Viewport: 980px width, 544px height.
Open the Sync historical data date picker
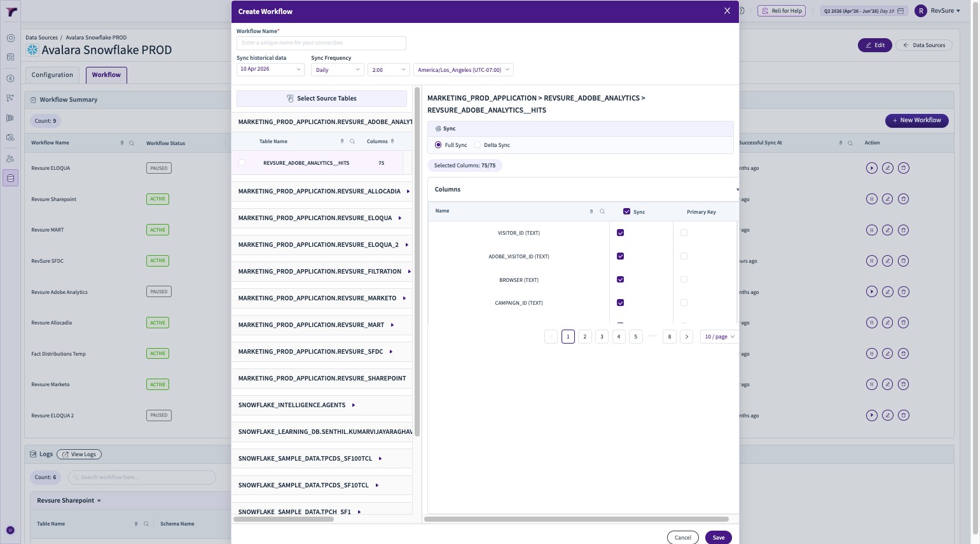tap(270, 69)
